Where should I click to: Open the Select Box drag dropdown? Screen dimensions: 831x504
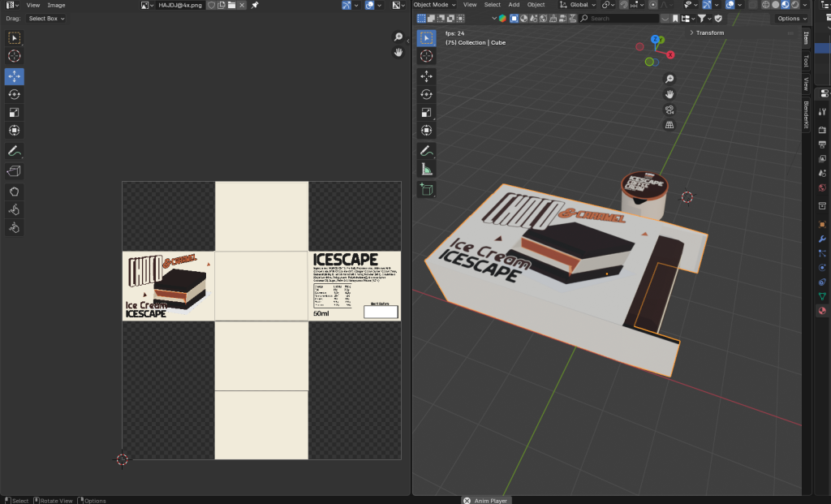click(45, 18)
